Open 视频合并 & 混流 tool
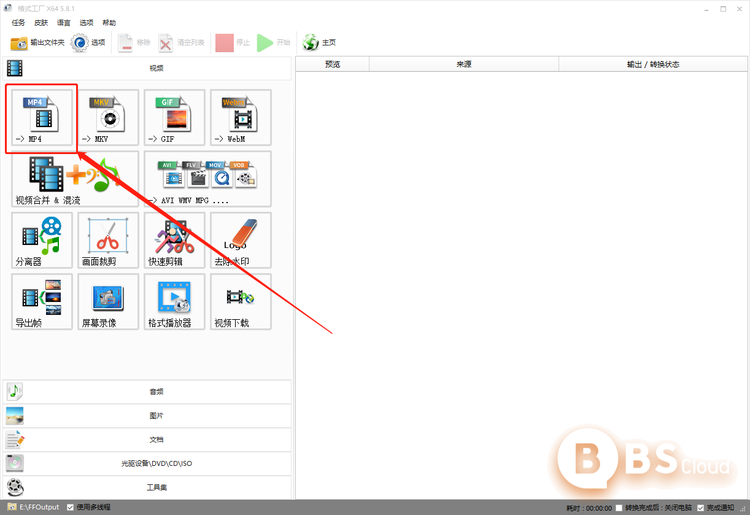Screen dimensions: 750x515 (75, 179)
